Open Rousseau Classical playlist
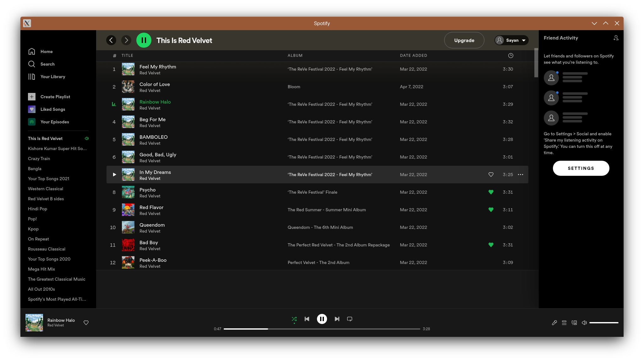Screen dimensions: 644x361 46,249
